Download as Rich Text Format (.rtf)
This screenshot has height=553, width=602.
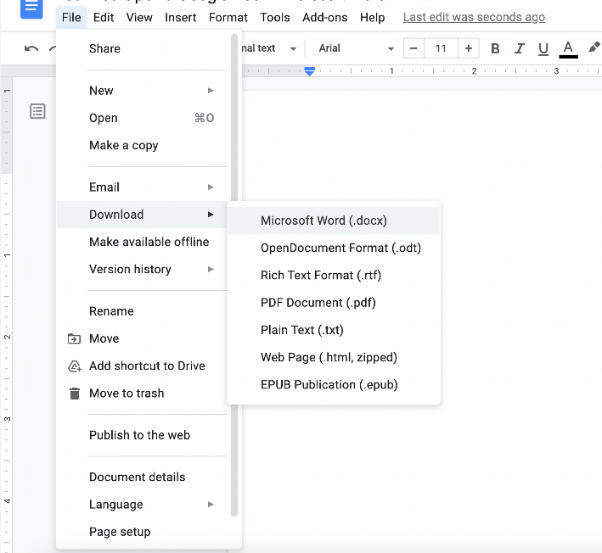[334, 275]
